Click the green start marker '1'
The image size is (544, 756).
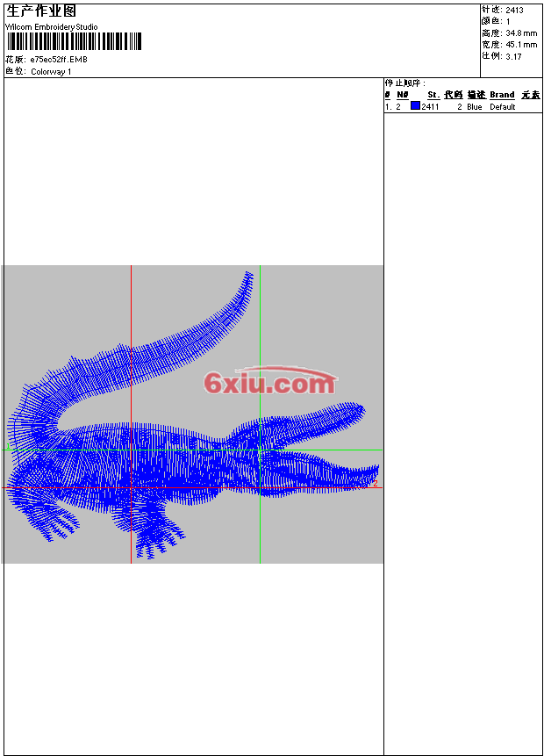click(8, 446)
